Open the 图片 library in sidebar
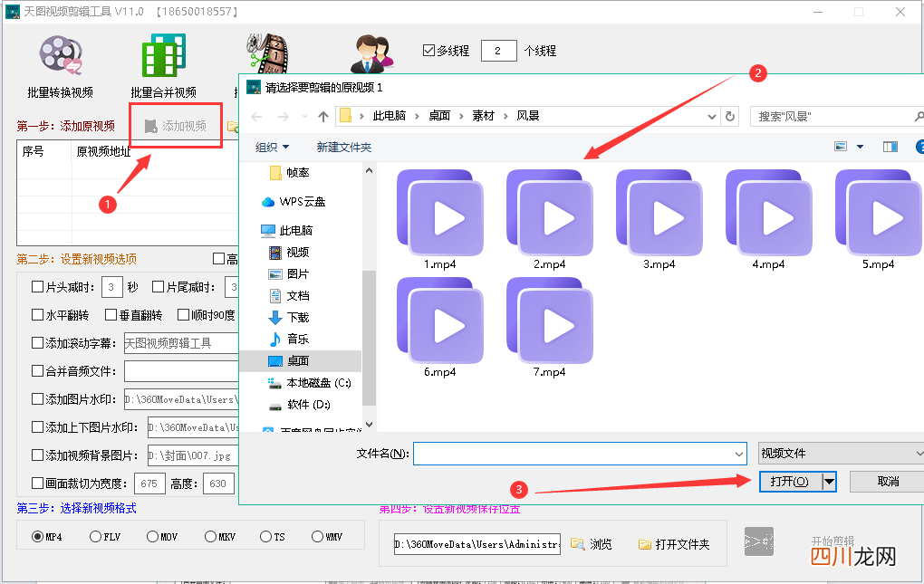 289,273
